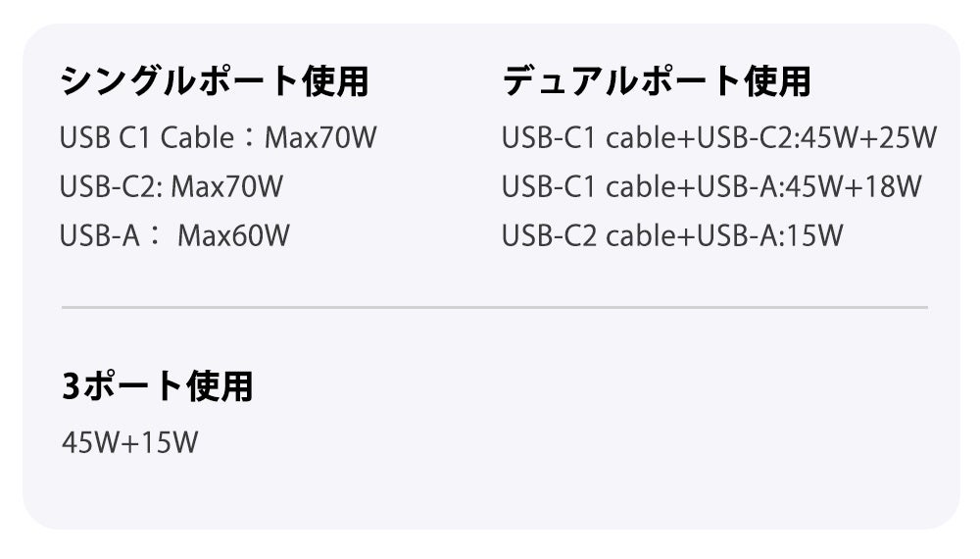
Task: Click the 3ポート使用 heading
Action: coord(157,386)
